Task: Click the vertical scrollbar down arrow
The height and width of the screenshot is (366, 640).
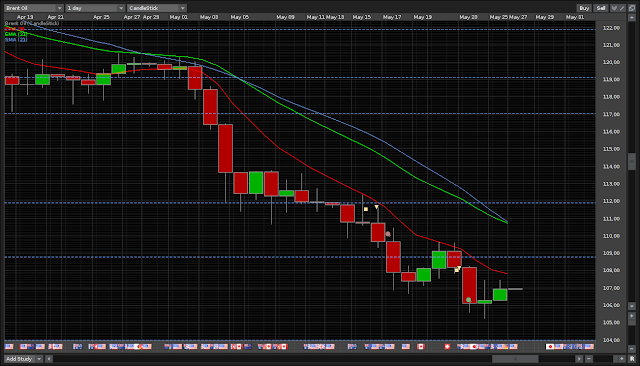Action: [x=631, y=306]
